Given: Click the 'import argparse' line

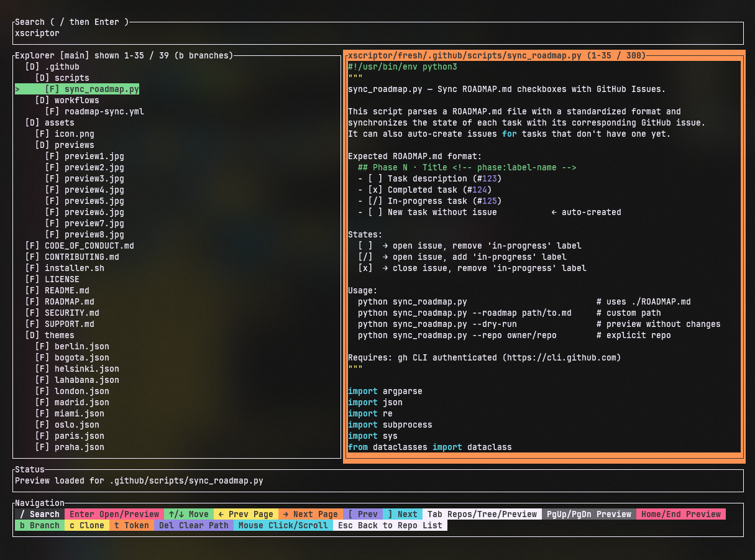Looking at the screenshot, I should click(385, 391).
